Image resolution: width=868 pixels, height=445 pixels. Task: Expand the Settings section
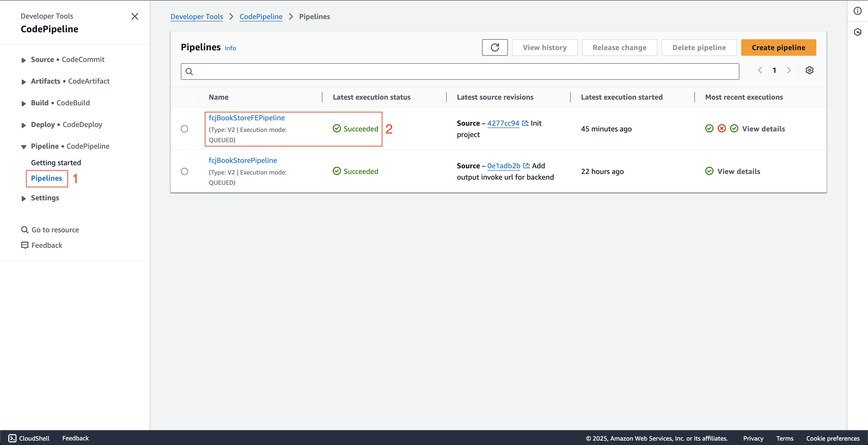(24, 198)
